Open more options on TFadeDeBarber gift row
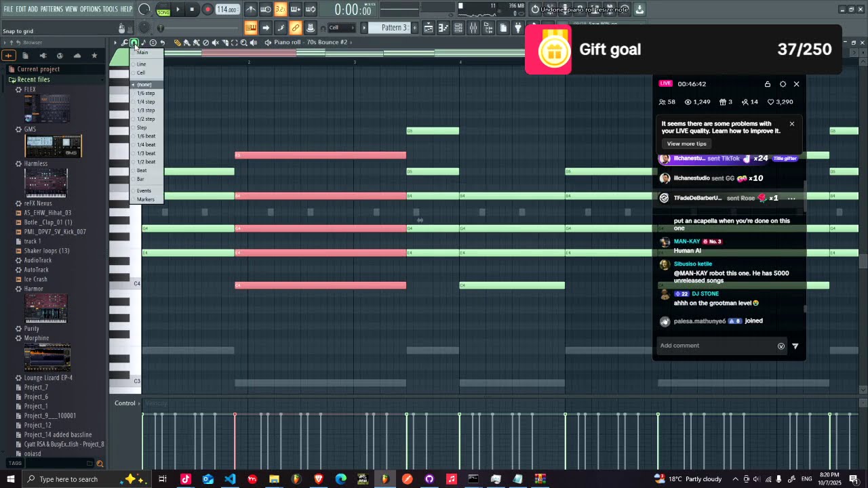Screen dimensions: 868x488 (x=791, y=198)
